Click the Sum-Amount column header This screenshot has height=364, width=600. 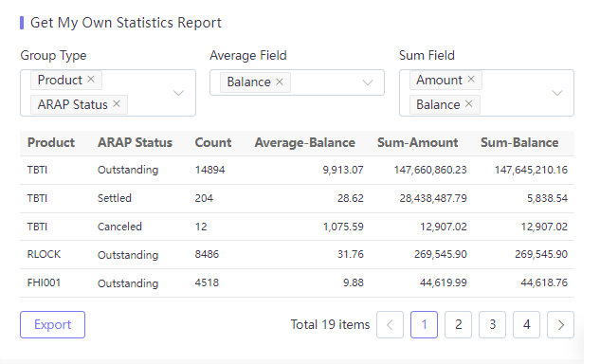click(x=417, y=143)
